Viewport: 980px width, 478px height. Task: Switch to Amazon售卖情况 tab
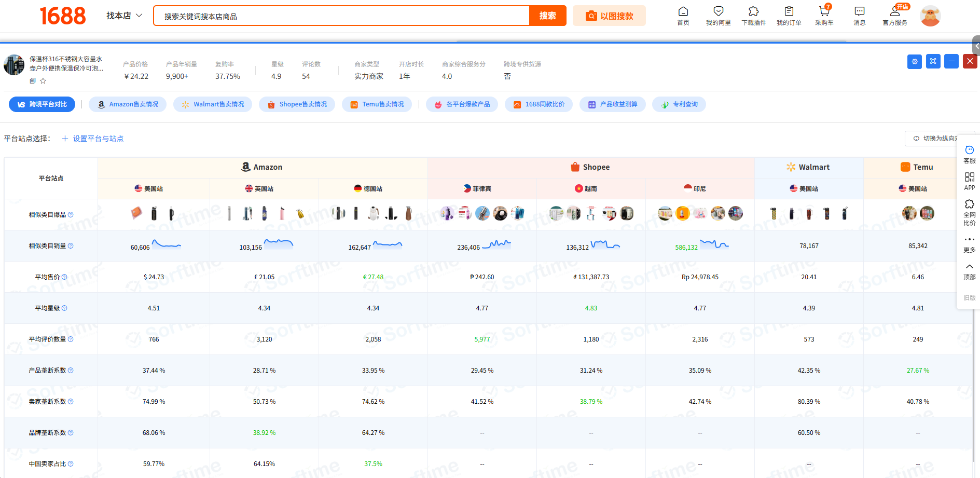pyautogui.click(x=128, y=104)
